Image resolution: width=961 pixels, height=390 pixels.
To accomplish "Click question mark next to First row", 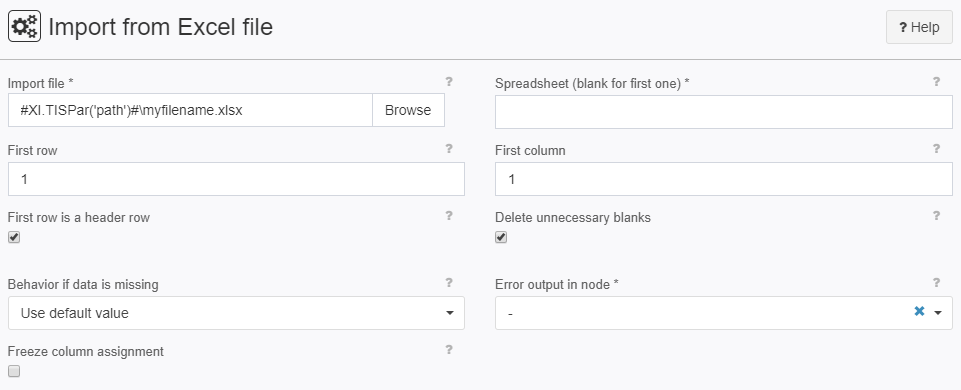I will coord(449,148).
